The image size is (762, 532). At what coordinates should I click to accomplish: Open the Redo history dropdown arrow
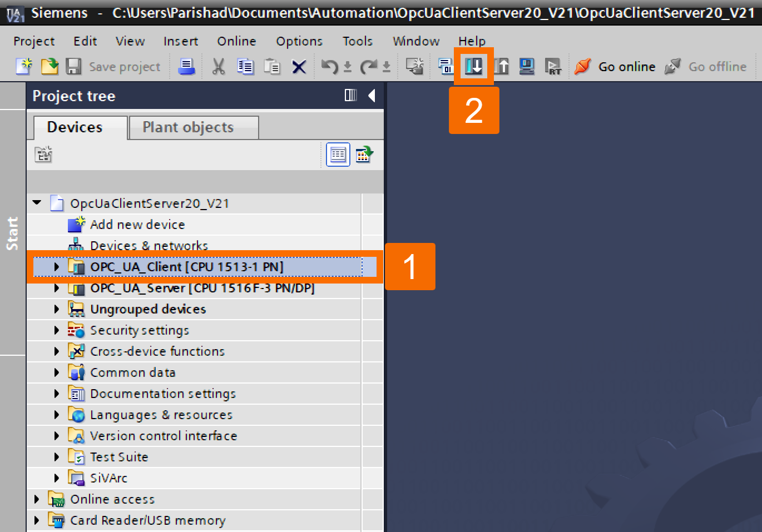(x=387, y=67)
